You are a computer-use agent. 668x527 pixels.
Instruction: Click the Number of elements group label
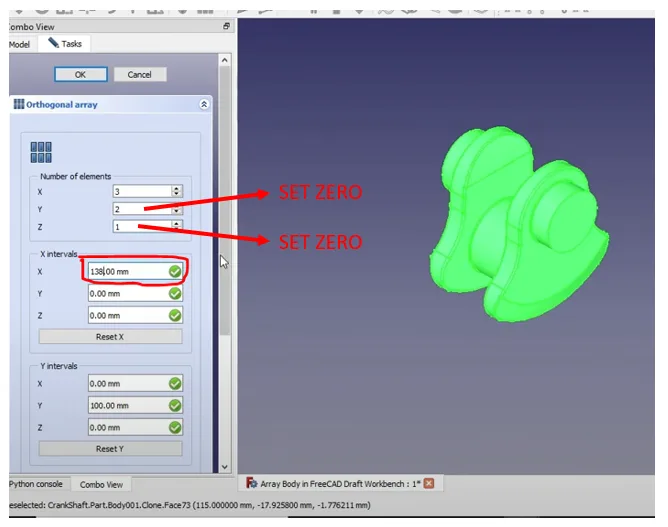coord(75,176)
